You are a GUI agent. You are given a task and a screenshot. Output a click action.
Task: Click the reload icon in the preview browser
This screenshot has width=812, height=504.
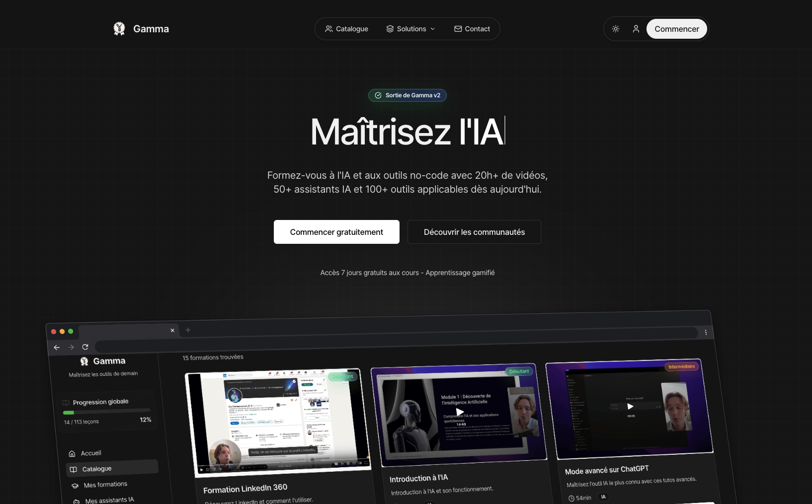pos(85,347)
